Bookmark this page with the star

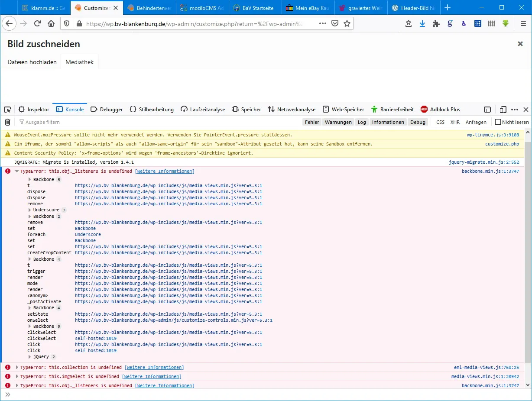pos(347,24)
